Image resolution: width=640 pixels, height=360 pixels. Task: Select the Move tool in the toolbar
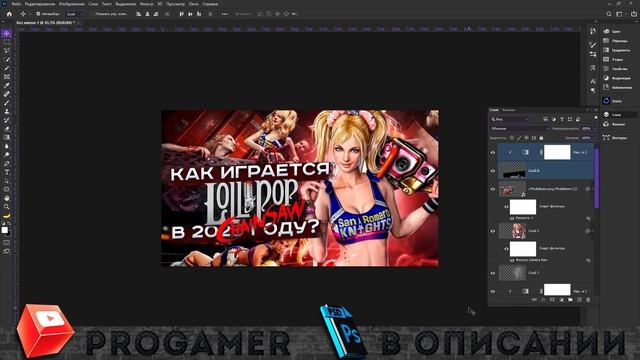pyautogui.click(x=7, y=33)
